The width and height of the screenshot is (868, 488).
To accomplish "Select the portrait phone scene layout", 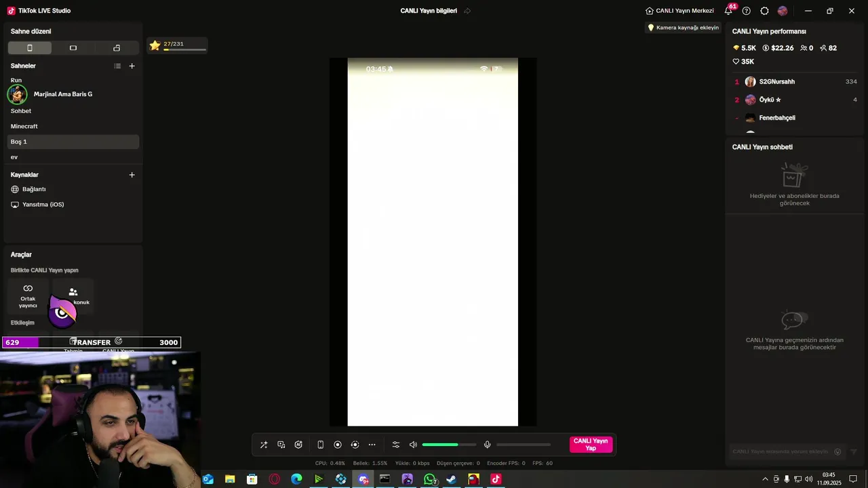I will (30, 48).
